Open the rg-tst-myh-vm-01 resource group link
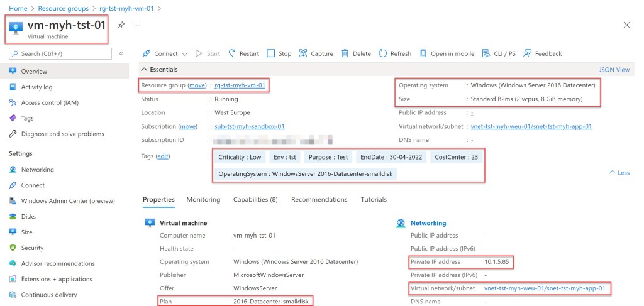 240,85
